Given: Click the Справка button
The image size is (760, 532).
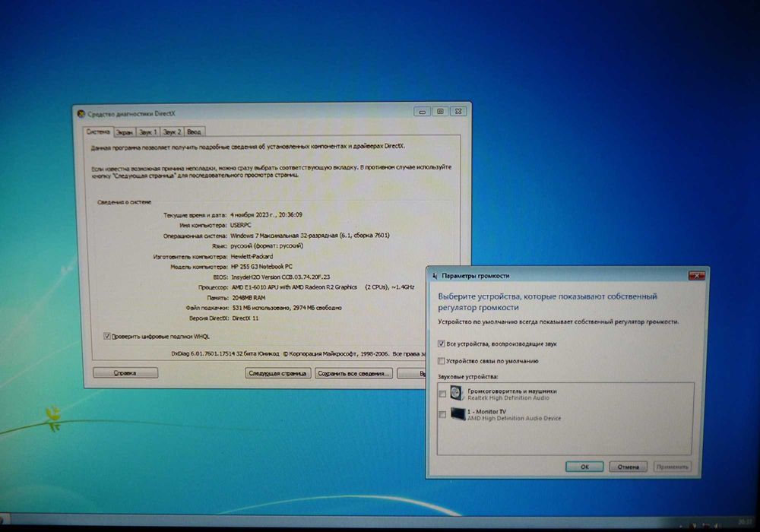Looking at the screenshot, I should [125, 372].
